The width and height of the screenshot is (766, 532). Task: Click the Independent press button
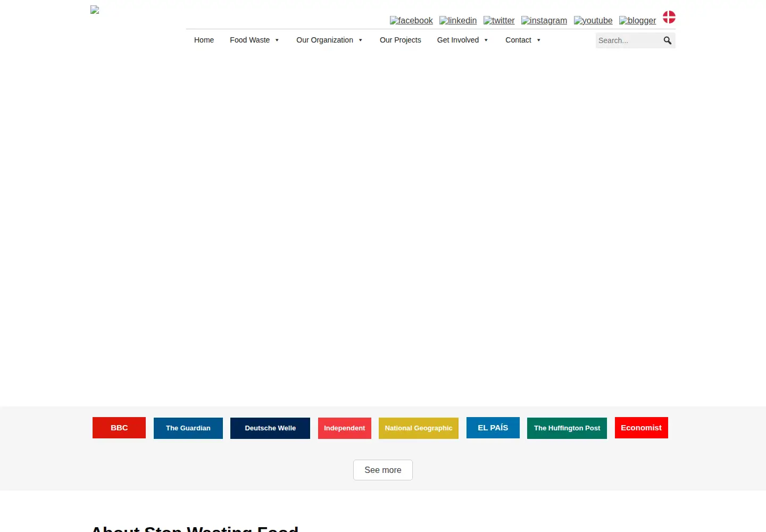[345, 428]
